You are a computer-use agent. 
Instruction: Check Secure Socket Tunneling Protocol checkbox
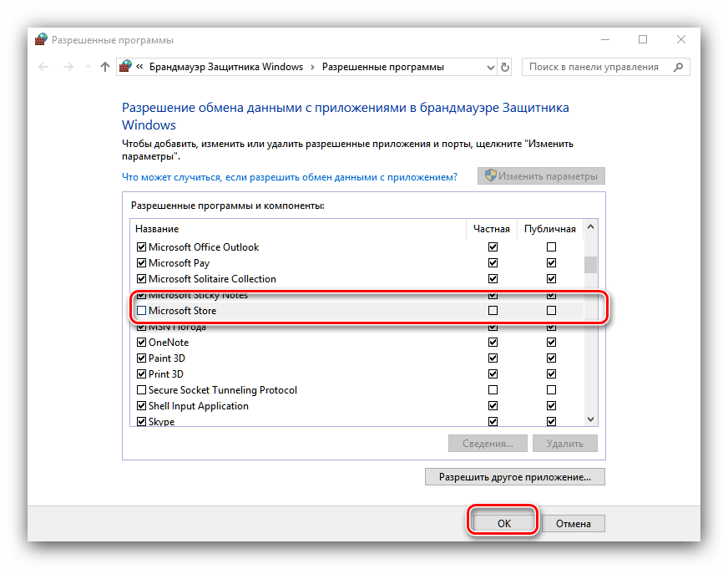pyautogui.click(x=141, y=390)
